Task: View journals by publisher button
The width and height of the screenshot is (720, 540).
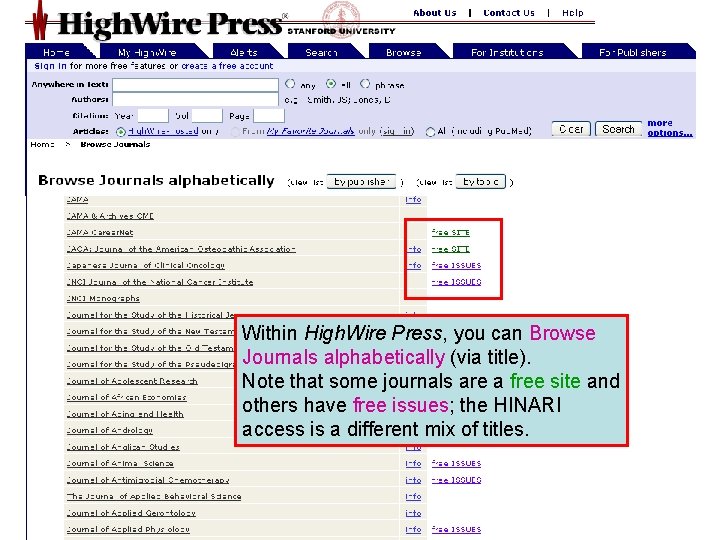Action: [x=361, y=182]
